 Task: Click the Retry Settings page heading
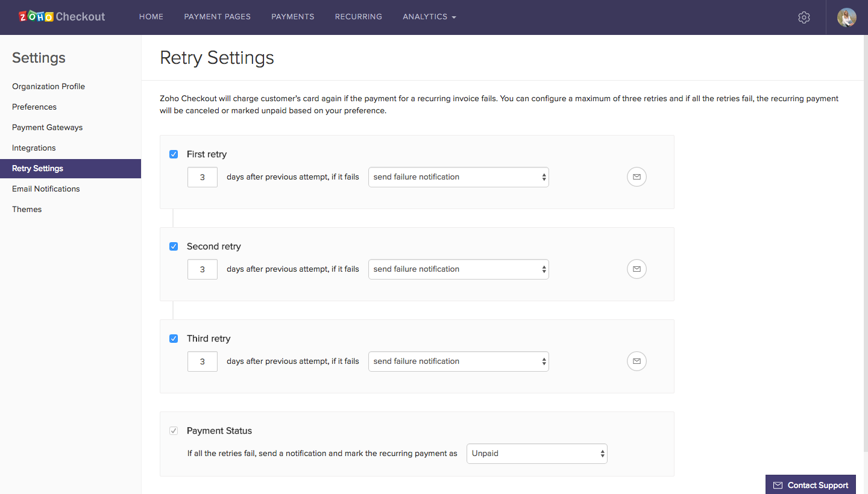coord(217,58)
